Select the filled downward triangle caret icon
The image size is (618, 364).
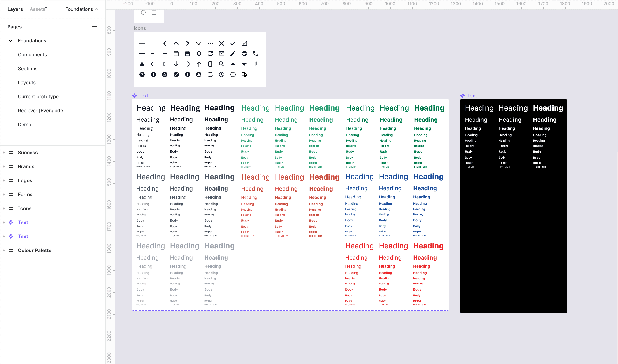tap(244, 64)
